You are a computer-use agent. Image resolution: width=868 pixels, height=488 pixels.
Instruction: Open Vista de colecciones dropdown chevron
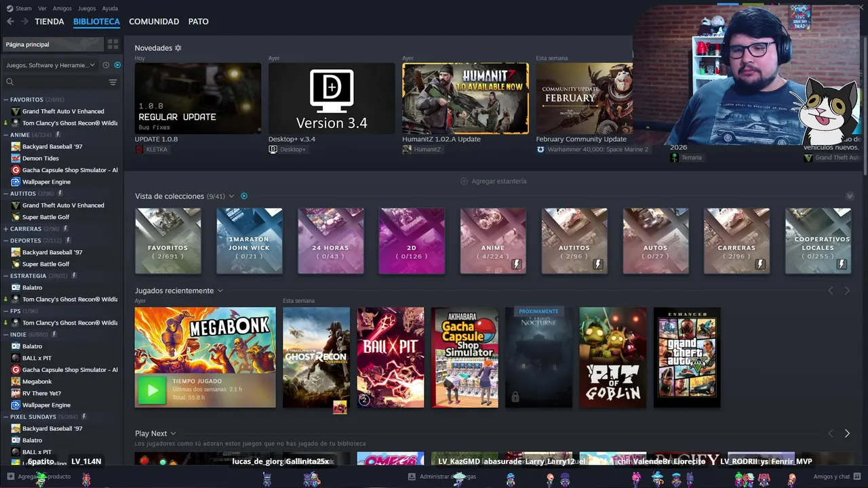(231, 196)
